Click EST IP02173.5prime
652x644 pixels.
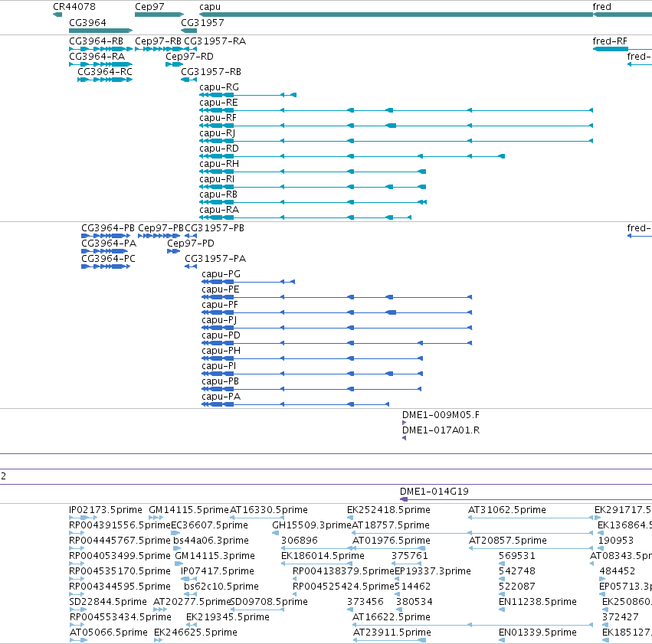coord(84,518)
